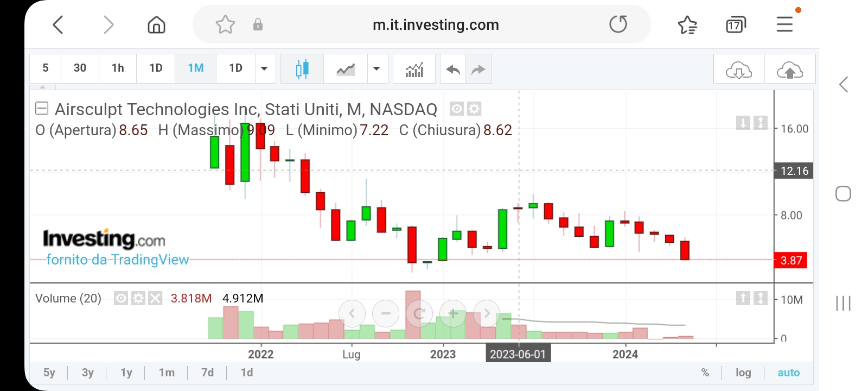Image resolution: width=868 pixels, height=391 pixels.
Task: Reset chart view
Action: coord(419,313)
